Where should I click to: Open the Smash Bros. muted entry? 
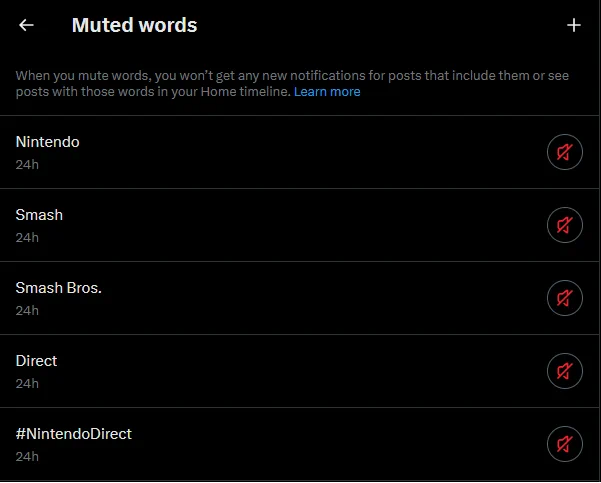[x=299, y=298]
